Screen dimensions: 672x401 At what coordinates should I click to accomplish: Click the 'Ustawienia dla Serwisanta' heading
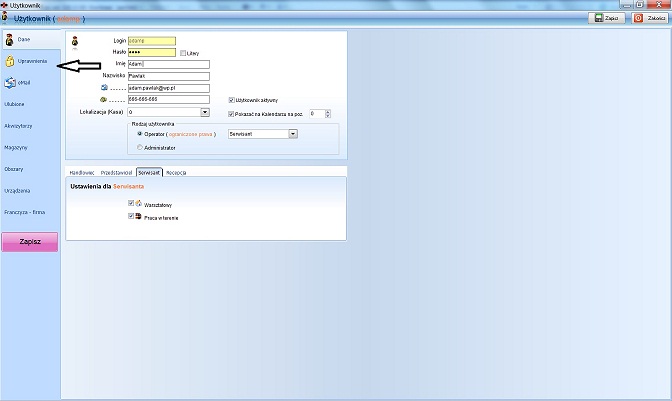pyautogui.click(x=107, y=186)
